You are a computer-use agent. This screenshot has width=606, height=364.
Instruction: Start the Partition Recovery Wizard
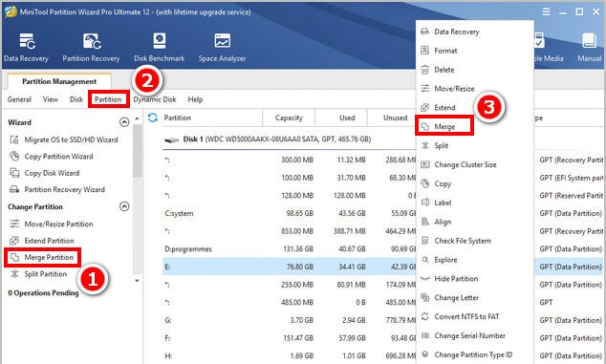point(57,189)
